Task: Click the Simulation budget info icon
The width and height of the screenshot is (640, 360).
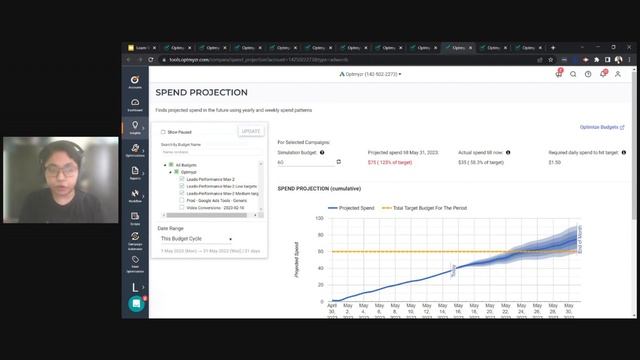Action: click(322, 152)
